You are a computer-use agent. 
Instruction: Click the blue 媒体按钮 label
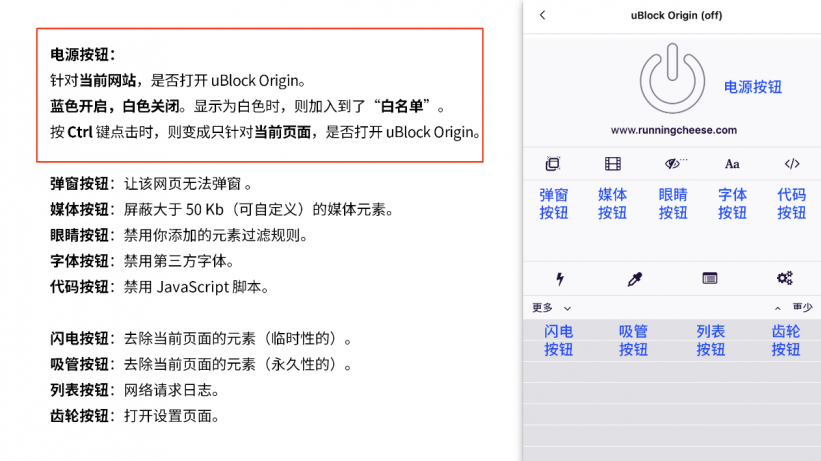pyautogui.click(x=613, y=204)
